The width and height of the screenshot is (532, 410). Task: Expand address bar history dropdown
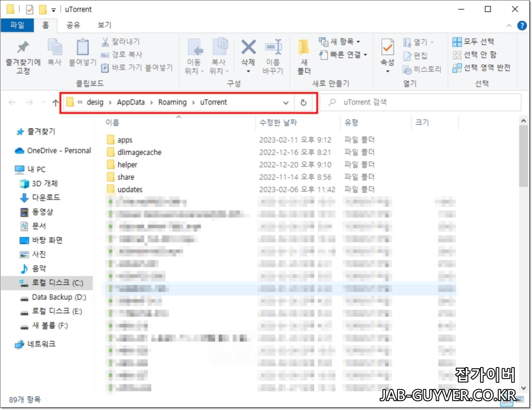point(286,103)
